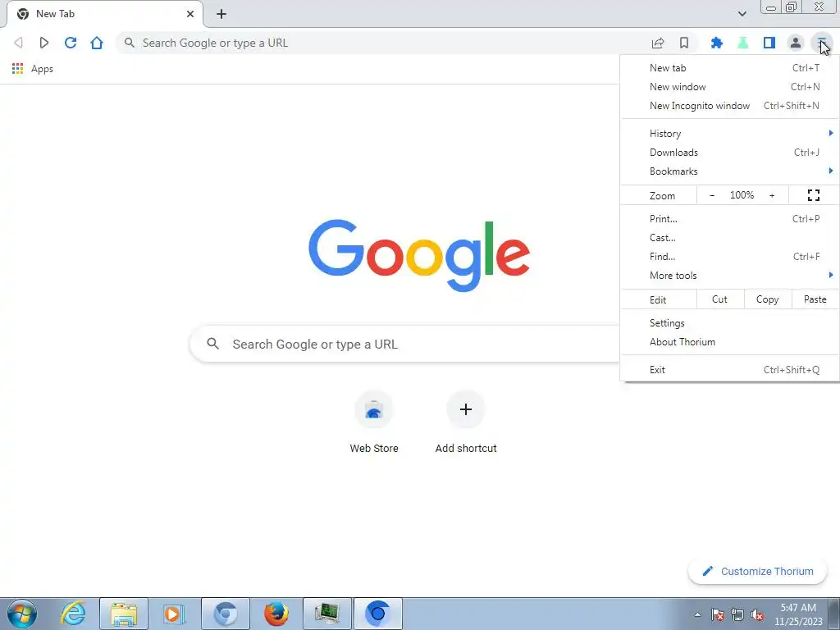Launch Firefox from taskbar
Viewport: 840px width, 630px height.
click(x=276, y=614)
